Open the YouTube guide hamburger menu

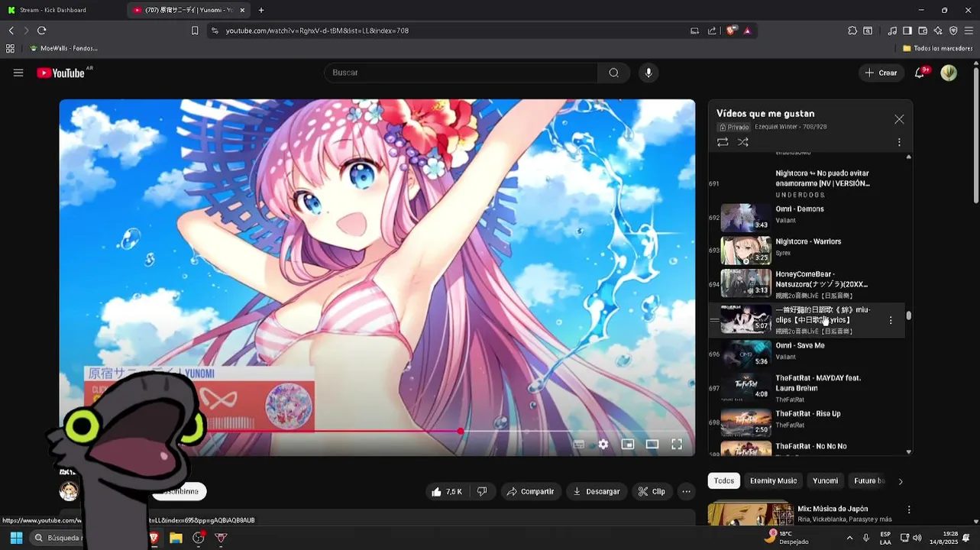(x=18, y=73)
